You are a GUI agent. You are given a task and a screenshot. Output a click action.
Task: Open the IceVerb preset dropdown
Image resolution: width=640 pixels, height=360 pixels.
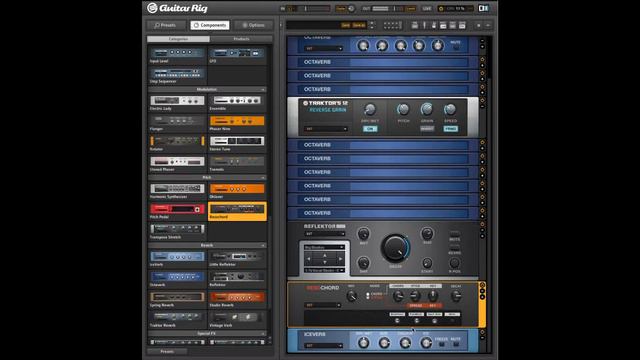[323, 346]
